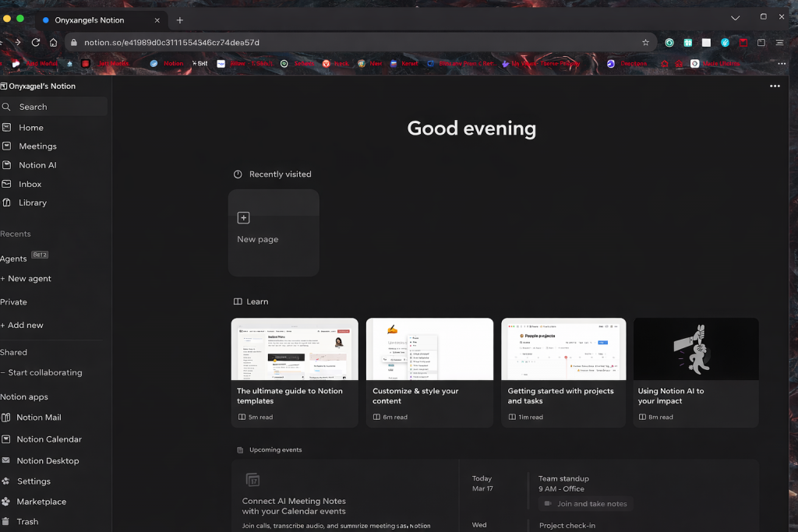Click Add new under Private
The width and height of the screenshot is (798, 532).
tap(22, 325)
